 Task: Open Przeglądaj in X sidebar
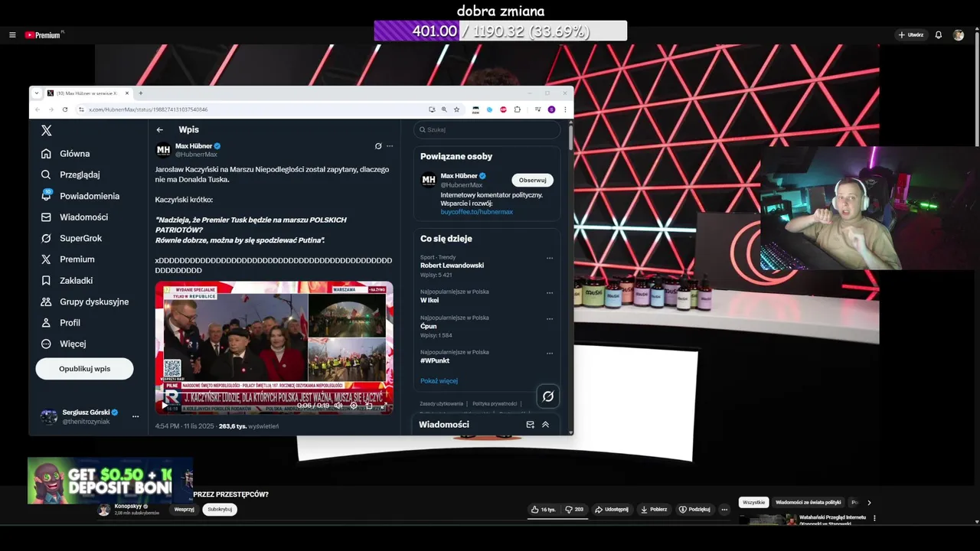pos(70,174)
